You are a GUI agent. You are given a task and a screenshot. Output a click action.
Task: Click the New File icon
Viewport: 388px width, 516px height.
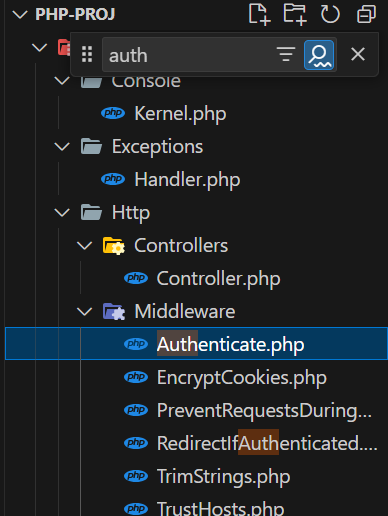259,14
